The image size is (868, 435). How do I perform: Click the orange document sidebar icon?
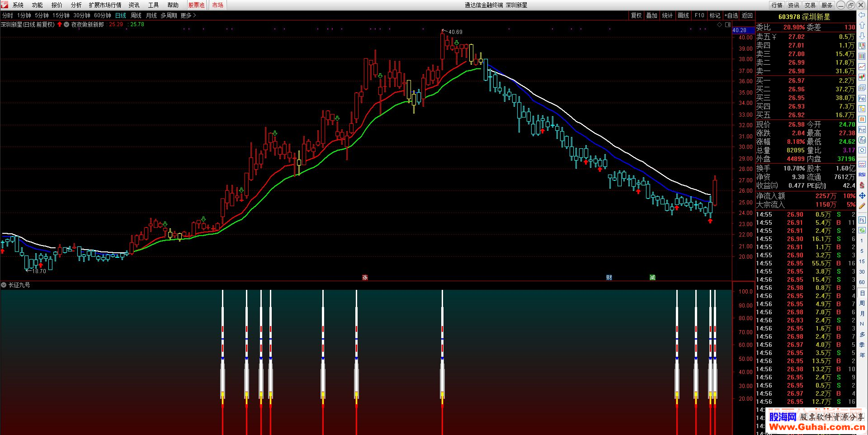click(862, 119)
